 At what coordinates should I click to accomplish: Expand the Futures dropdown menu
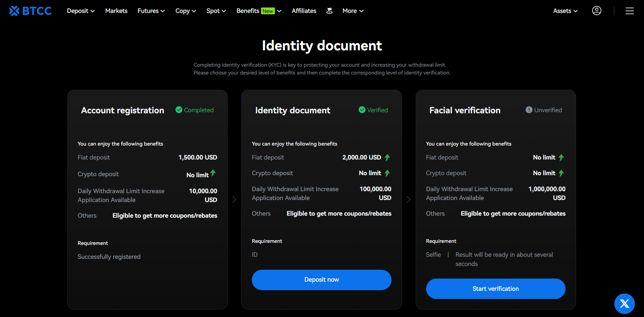point(151,11)
